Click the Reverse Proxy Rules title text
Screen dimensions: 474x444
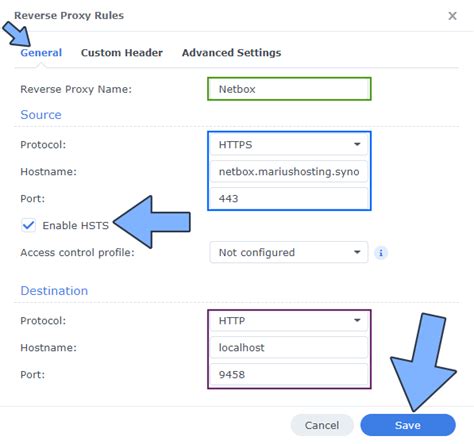[69, 16]
